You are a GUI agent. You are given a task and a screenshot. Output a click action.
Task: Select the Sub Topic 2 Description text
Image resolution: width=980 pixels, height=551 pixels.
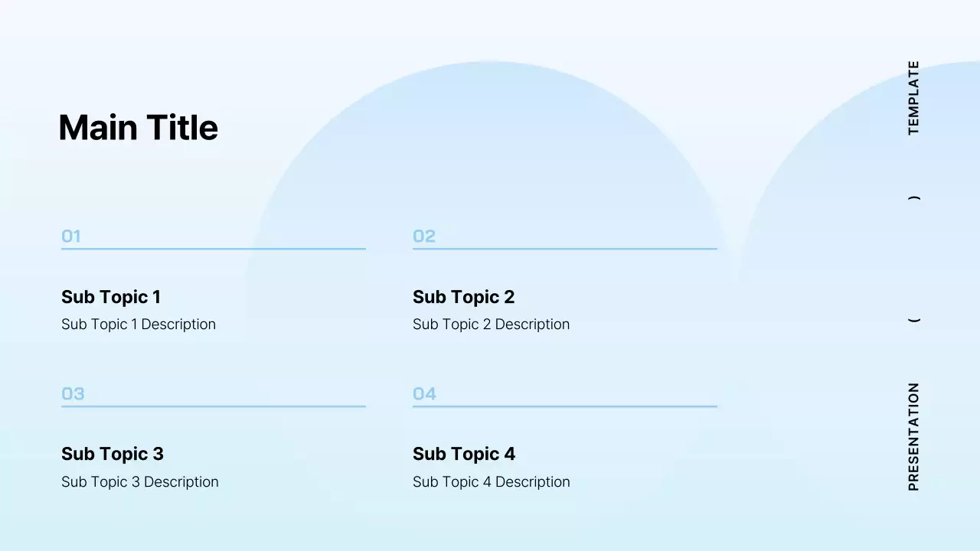click(x=491, y=324)
